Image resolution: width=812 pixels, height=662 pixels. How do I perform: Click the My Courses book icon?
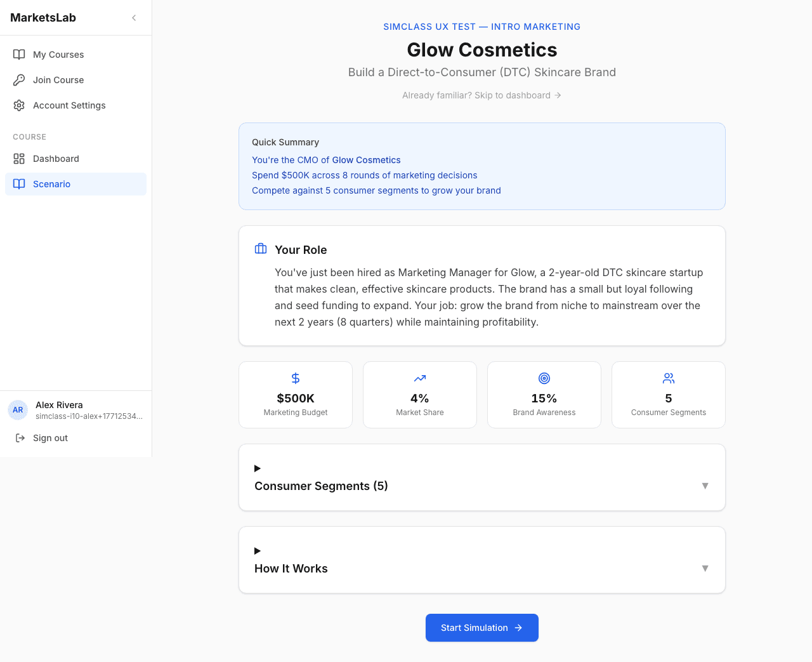point(19,55)
